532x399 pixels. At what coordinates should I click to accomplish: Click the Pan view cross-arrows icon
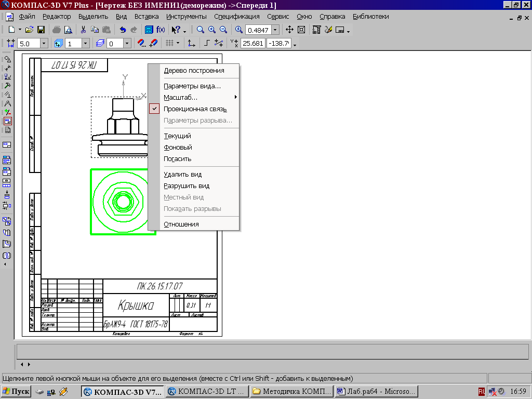point(290,30)
